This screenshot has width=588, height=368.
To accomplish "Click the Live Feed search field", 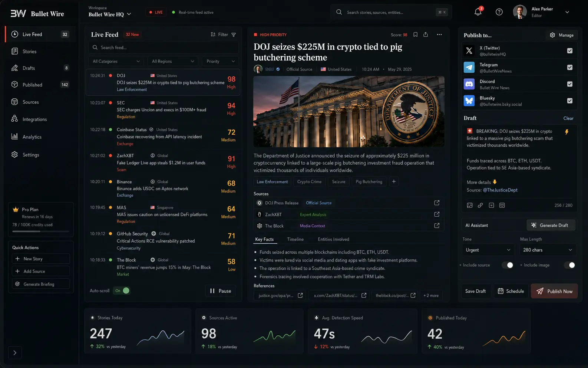I will tap(163, 47).
